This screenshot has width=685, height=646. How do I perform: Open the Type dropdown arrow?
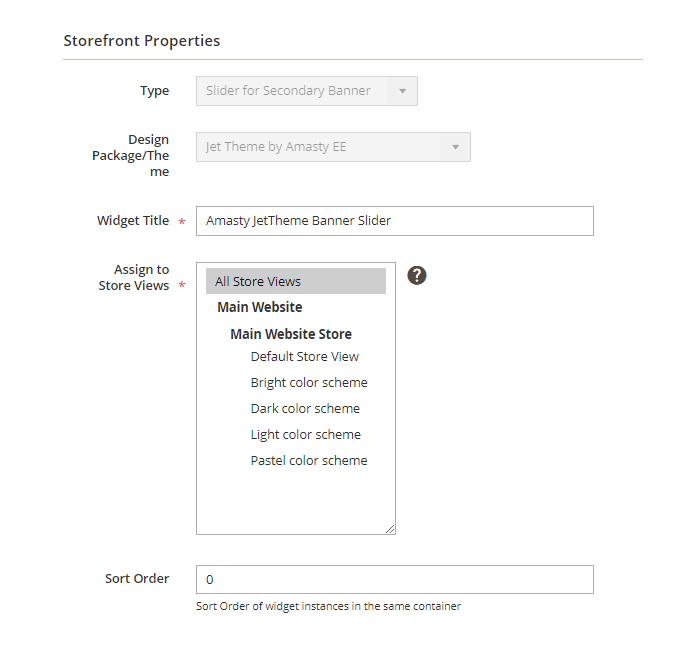point(402,91)
